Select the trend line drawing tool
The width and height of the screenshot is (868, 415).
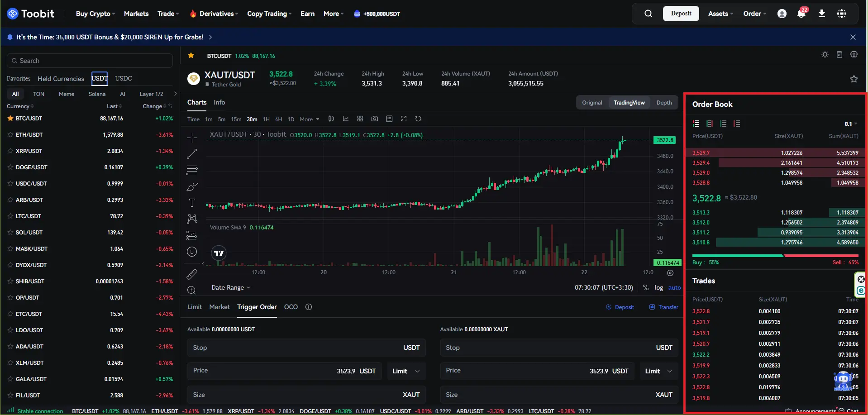pyautogui.click(x=192, y=154)
